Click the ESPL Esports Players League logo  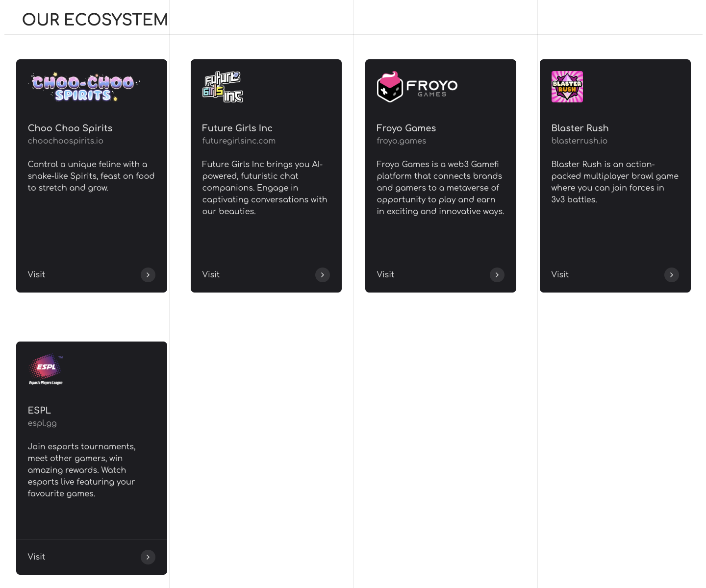(46, 369)
